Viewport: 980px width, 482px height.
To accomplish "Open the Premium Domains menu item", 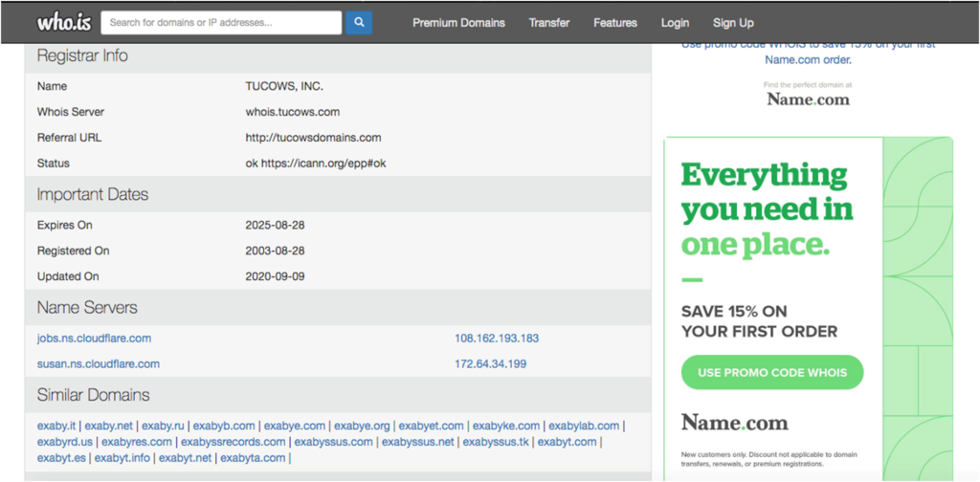I will (x=458, y=23).
